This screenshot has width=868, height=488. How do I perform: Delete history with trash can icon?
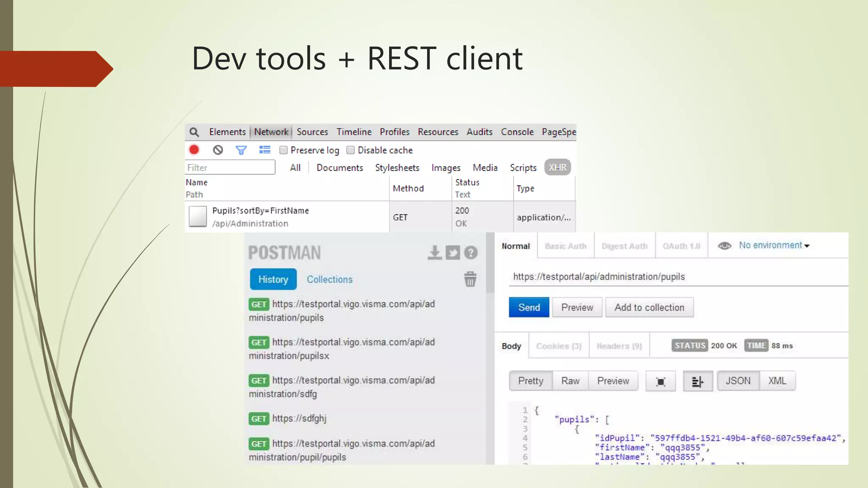470,279
